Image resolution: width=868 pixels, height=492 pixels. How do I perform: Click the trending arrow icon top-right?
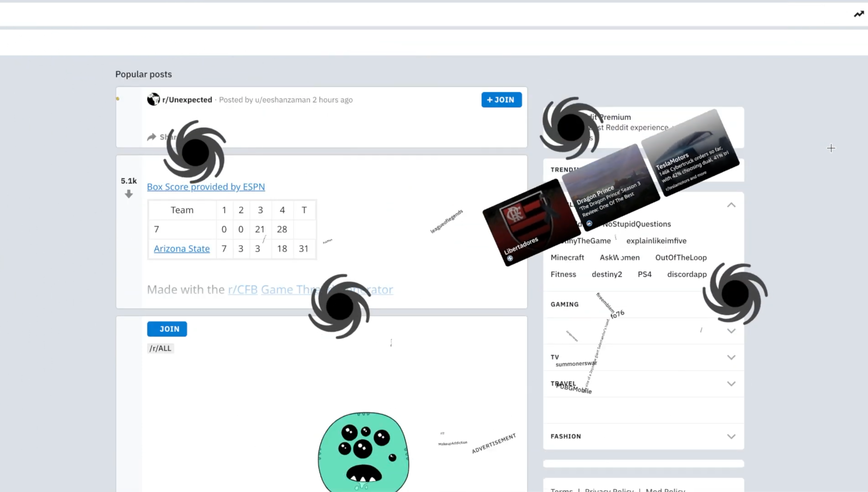coord(858,14)
